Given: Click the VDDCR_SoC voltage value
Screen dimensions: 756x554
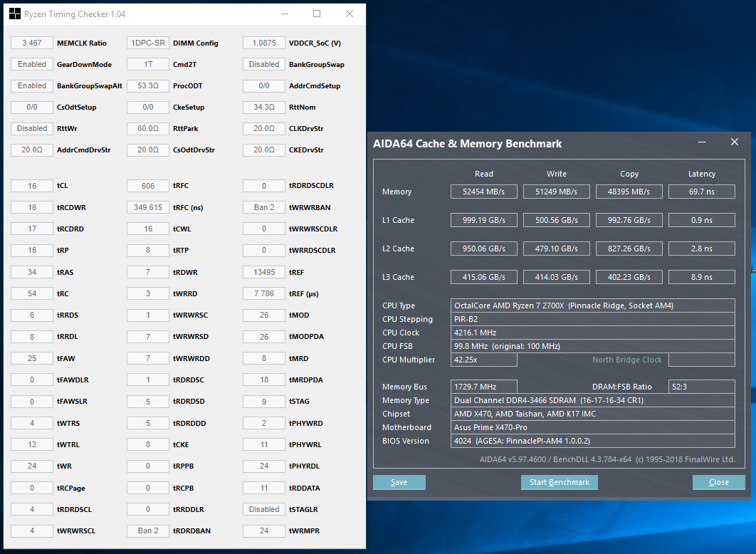Looking at the screenshot, I should [264, 43].
